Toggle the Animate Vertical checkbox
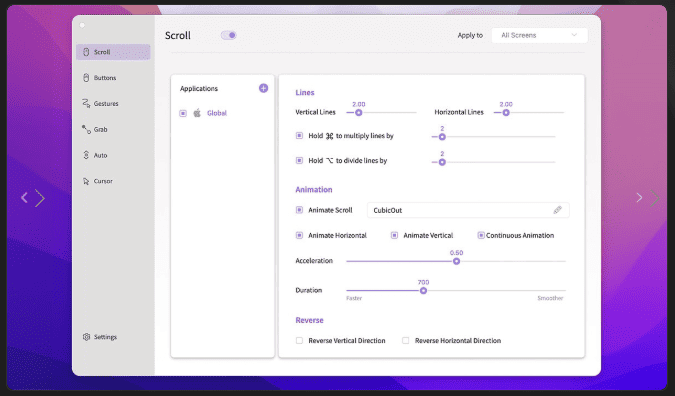Screen dimensions: 675x396 (394, 235)
